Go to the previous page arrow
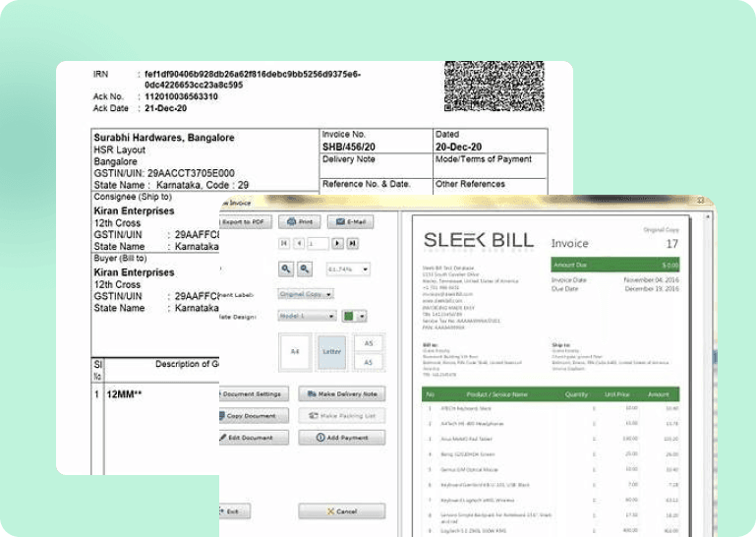756x537 pixels. 300,243
